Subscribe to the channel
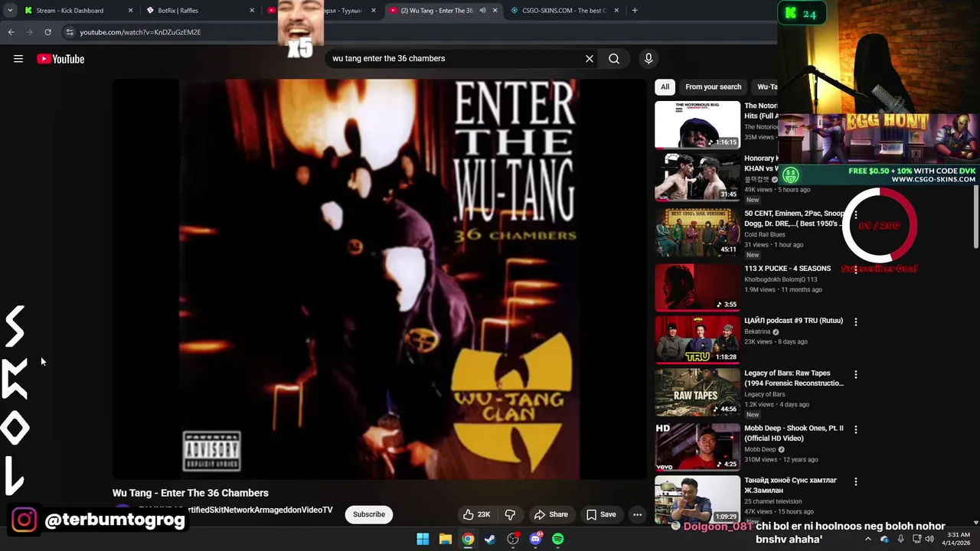This screenshot has width=980, height=551. coord(369,514)
